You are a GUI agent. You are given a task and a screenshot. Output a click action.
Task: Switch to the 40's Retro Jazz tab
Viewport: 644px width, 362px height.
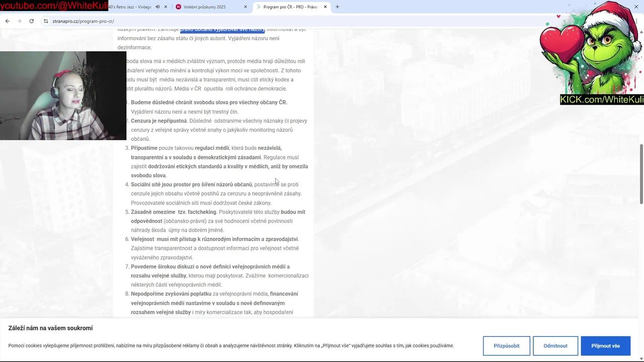pyautogui.click(x=130, y=7)
